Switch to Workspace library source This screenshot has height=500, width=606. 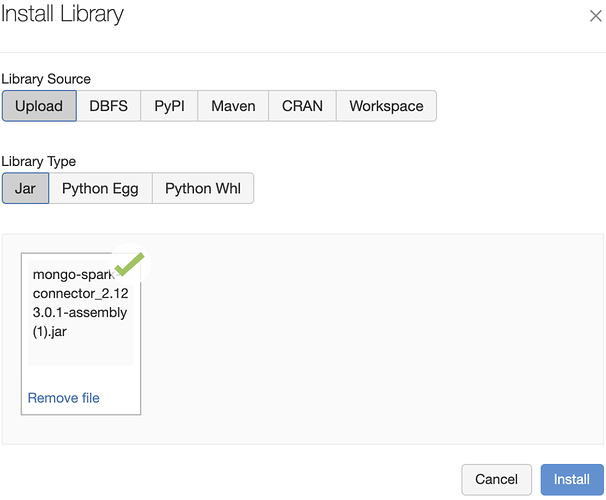click(x=386, y=106)
